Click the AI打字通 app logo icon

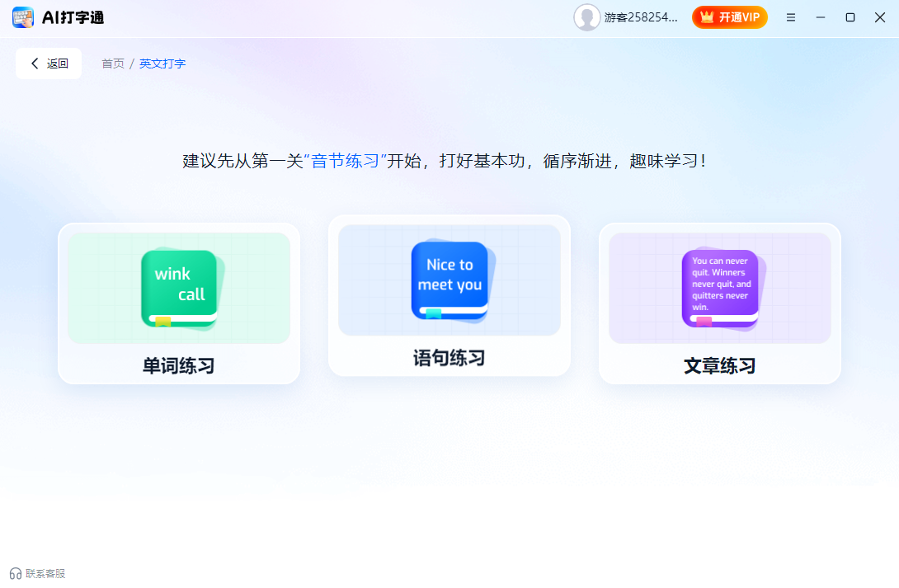[23, 17]
